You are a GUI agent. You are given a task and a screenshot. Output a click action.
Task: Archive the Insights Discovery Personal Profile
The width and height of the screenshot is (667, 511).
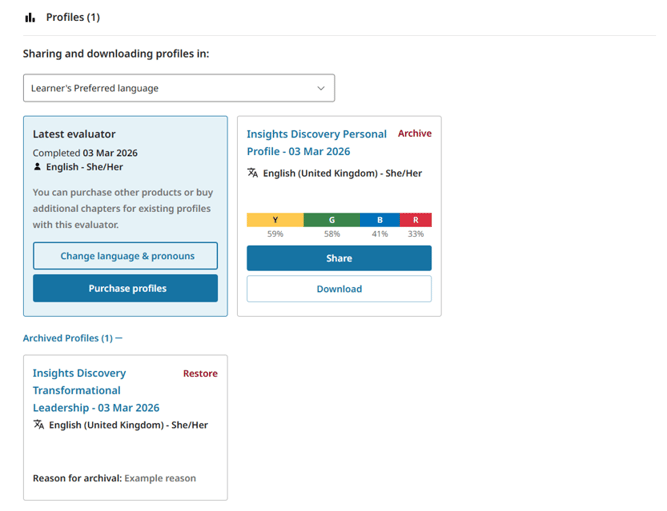click(x=415, y=134)
